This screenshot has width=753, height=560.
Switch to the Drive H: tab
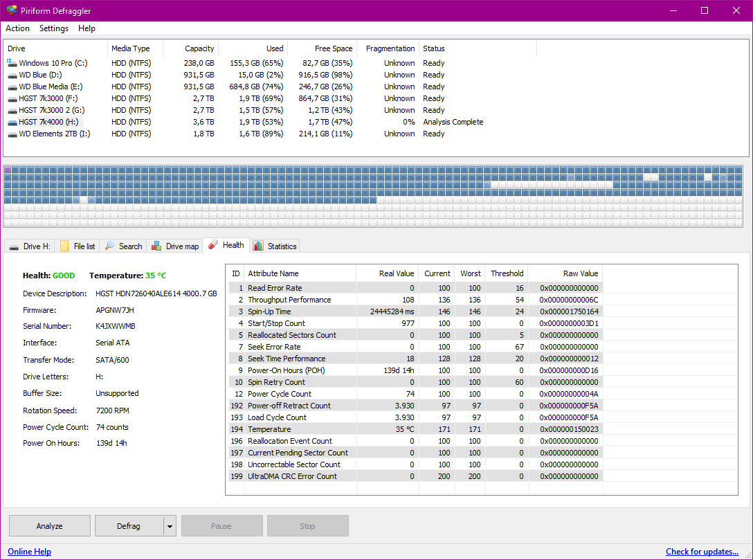pyautogui.click(x=30, y=246)
